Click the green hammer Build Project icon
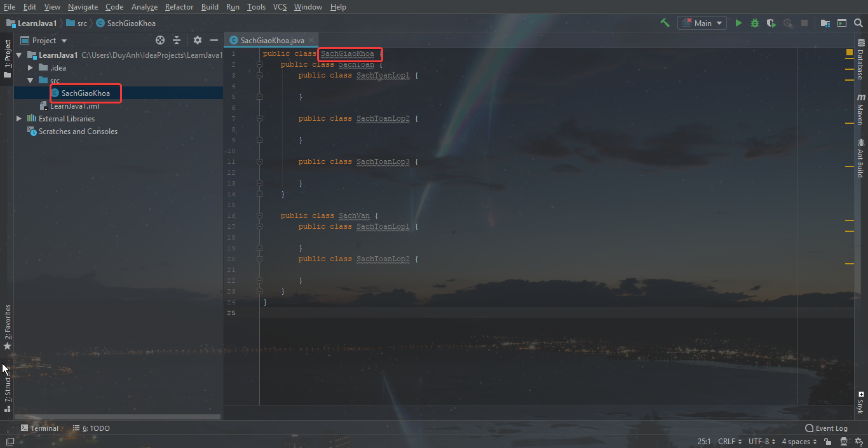 (x=665, y=23)
